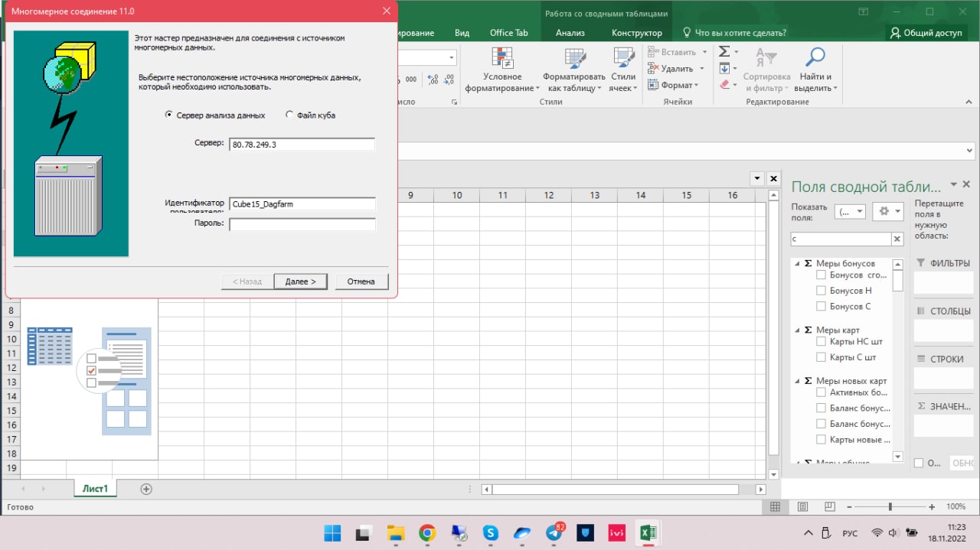This screenshot has width=980, height=550.
Task: Open Conditional Formatting (Условное форматирование) icon
Action: click(502, 59)
